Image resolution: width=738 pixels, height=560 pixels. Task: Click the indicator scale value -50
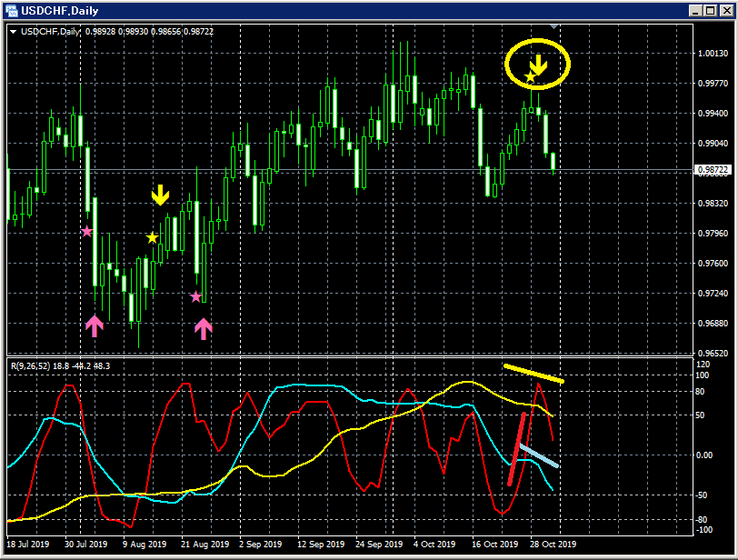coord(702,495)
